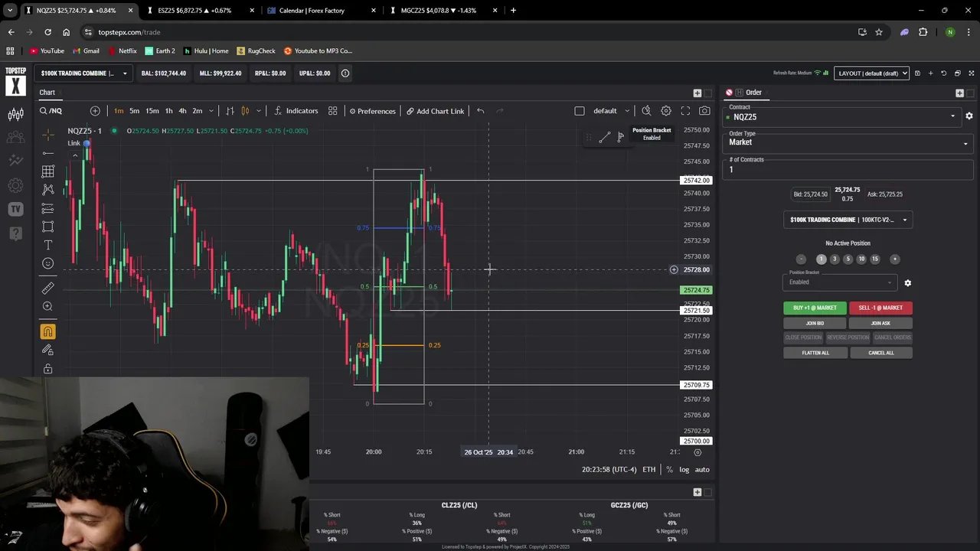Select the rectangle shape tool
Image resolution: width=980 pixels, height=551 pixels.
48,227
